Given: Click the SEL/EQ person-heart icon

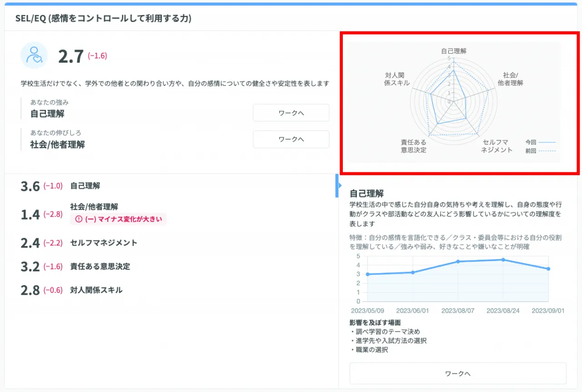Looking at the screenshot, I should [34, 55].
